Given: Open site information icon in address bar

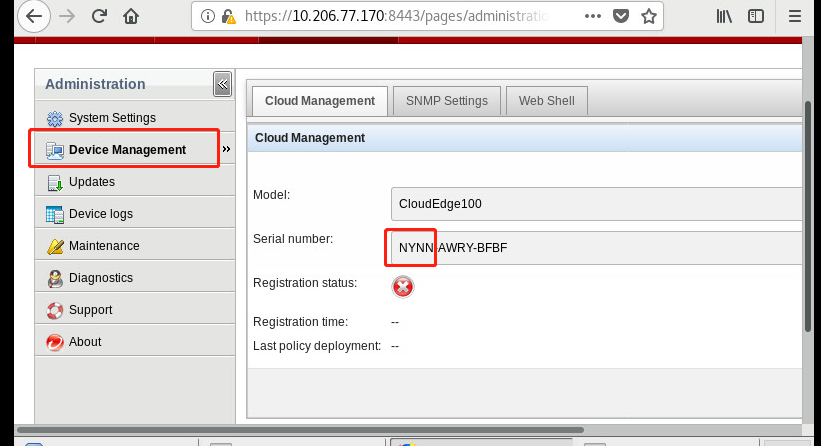Looking at the screenshot, I should point(207,16).
